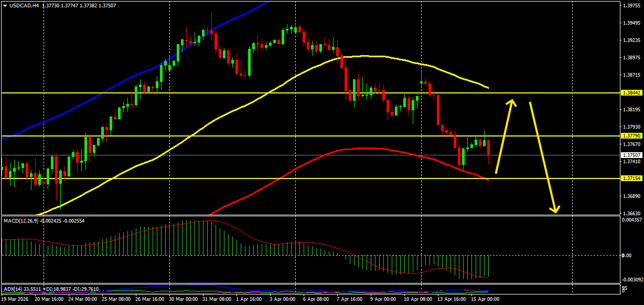Viewport: 644px width, 305px height.
Task: Click the 26 Mar 16:00 time label
Action: [149, 299]
